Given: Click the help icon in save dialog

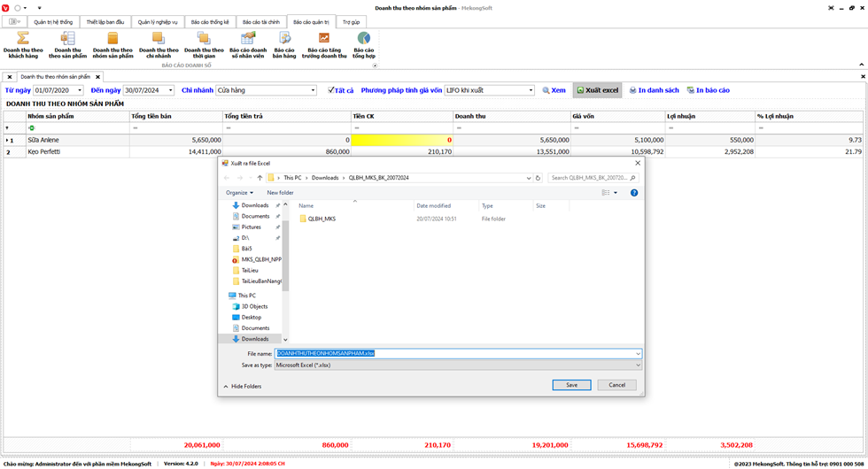Looking at the screenshot, I should 634,192.
